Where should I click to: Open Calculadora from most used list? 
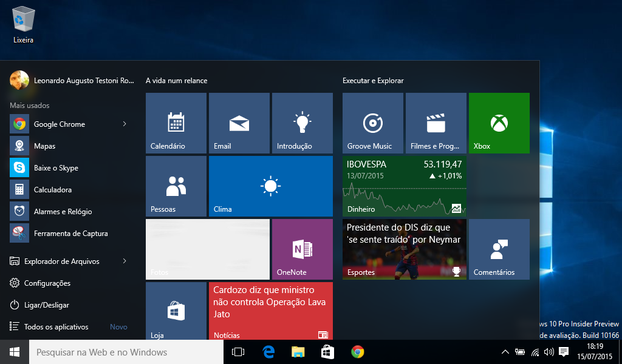coord(72,189)
